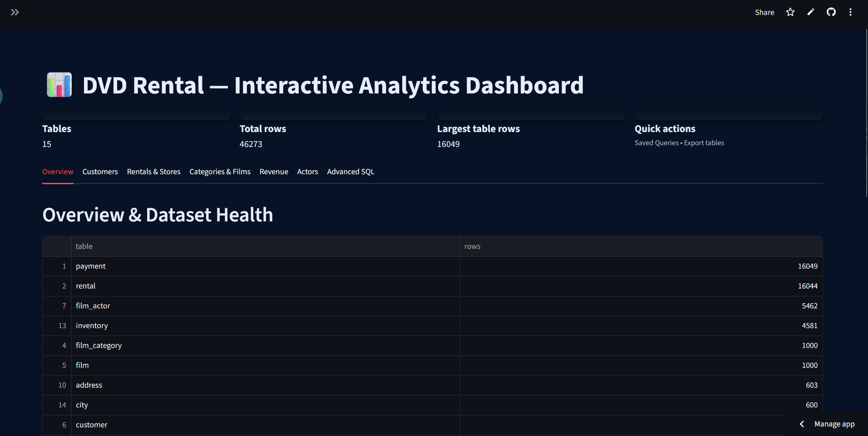
Task: Expand the collapsed sidebar with the double-arrow icon
Action: [x=15, y=12]
